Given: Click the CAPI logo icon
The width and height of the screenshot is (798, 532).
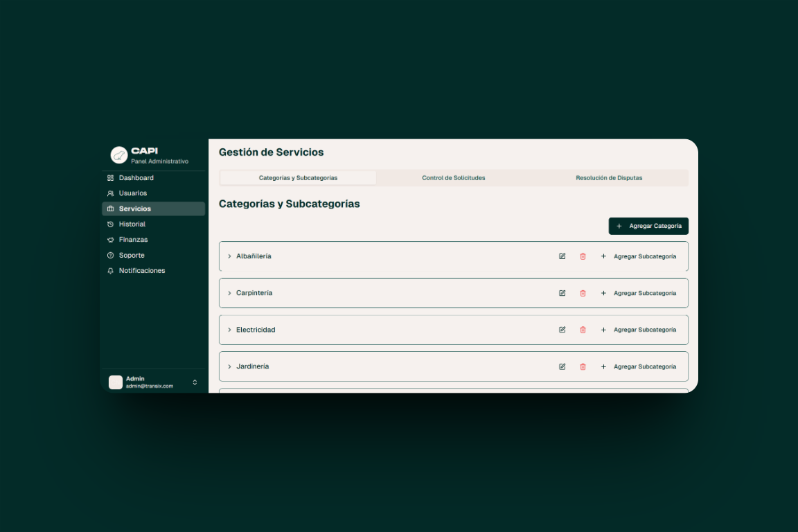Looking at the screenshot, I should point(119,155).
